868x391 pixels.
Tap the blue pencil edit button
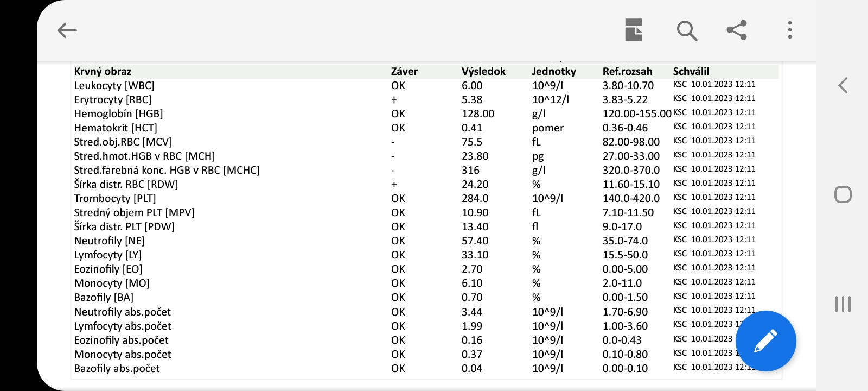click(765, 341)
